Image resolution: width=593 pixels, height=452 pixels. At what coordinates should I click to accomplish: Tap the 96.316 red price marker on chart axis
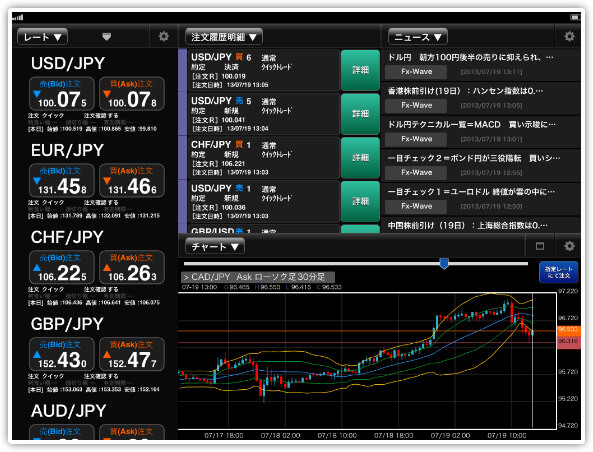(x=568, y=341)
